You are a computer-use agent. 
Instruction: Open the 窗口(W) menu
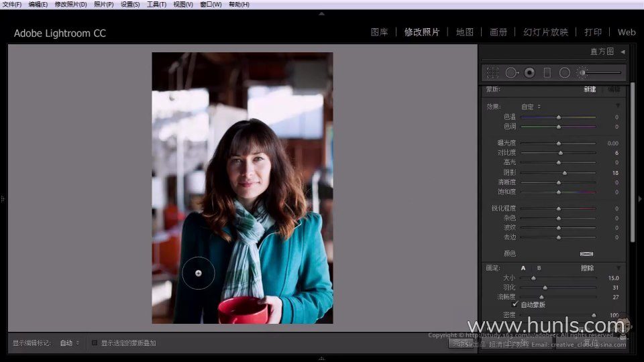[x=210, y=5]
